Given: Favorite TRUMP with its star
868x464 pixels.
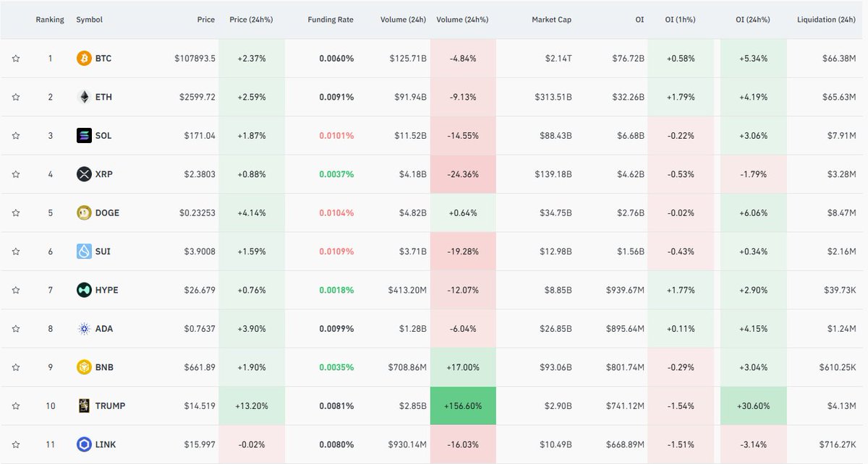Looking at the screenshot, I should coord(16,406).
